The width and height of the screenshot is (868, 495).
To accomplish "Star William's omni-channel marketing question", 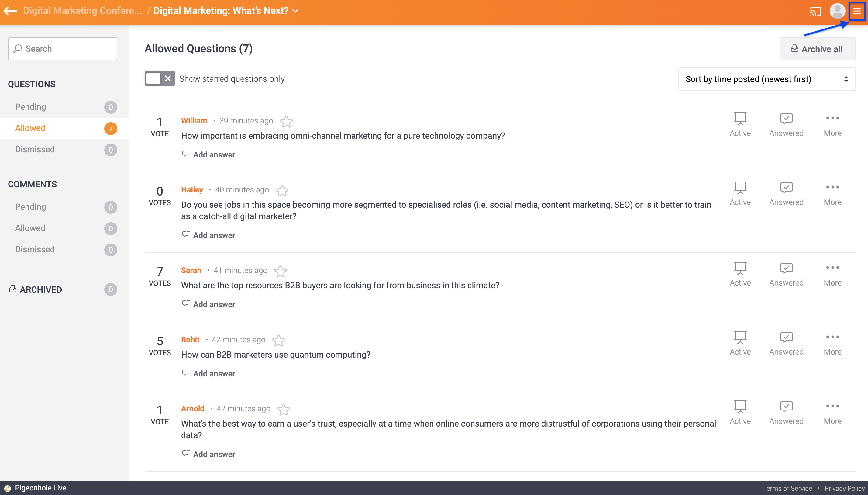I will pyautogui.click(x=286, y=121).
